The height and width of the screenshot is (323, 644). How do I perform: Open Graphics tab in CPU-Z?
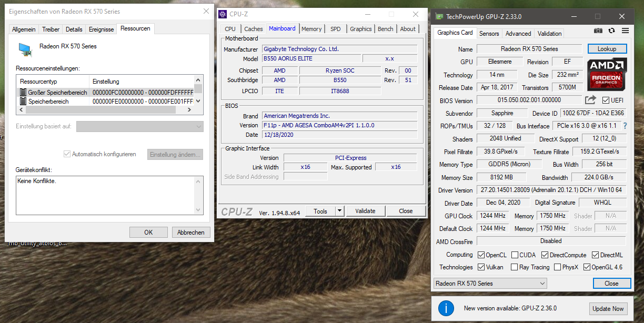pyautogui.click(x=361, y=29)
